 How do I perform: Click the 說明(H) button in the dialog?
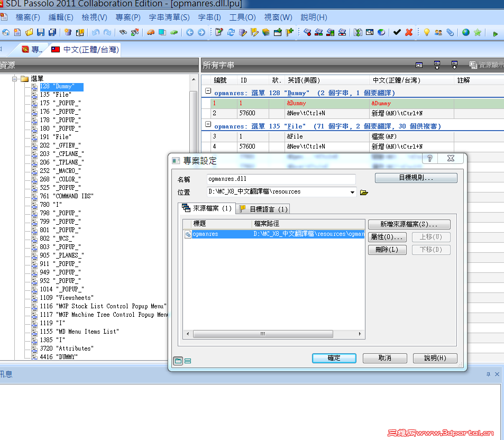pos(435,358)
